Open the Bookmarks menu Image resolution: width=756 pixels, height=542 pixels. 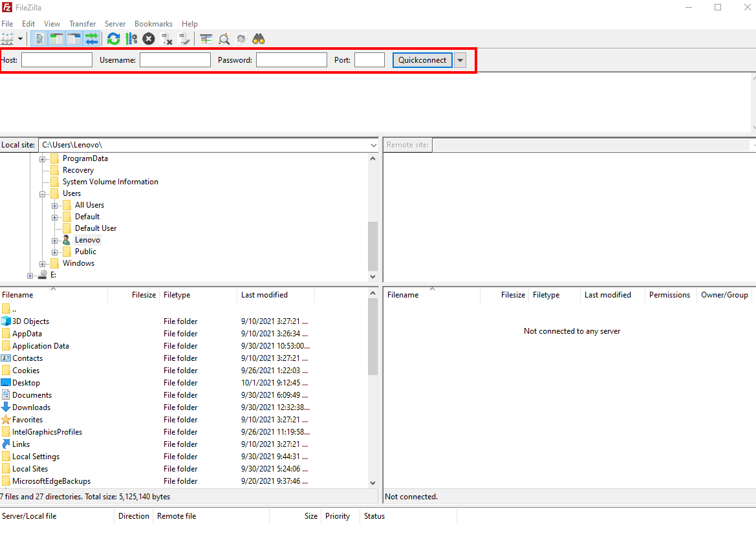pyautogui.click(x=153, y=24)
